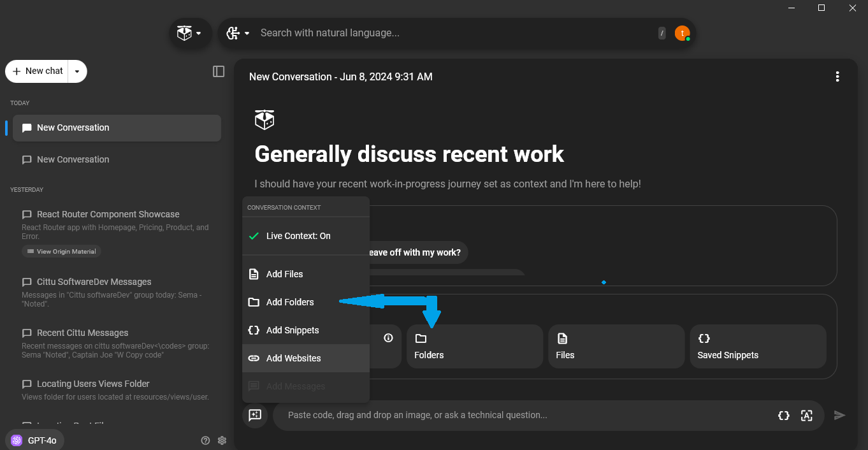Select the add context icon beside the message box
868x450 pixels.
click(x=255, y=415)
